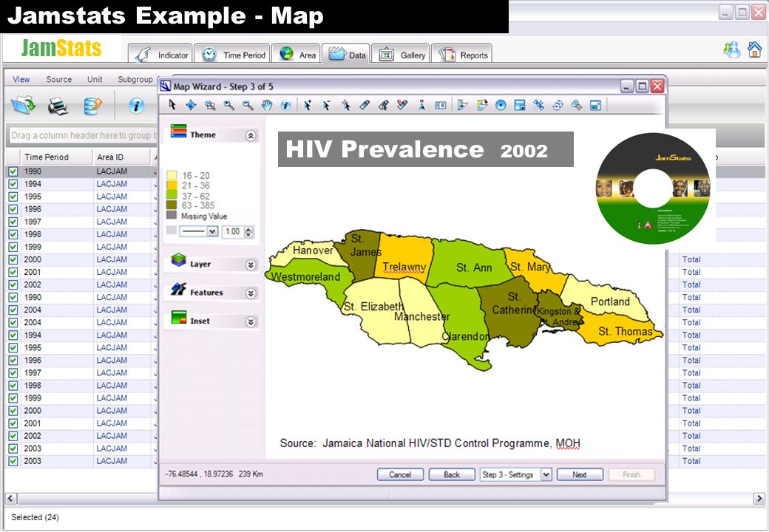Click the printer icon
Screen dimensions: 769x532
(x=58, y=106)
